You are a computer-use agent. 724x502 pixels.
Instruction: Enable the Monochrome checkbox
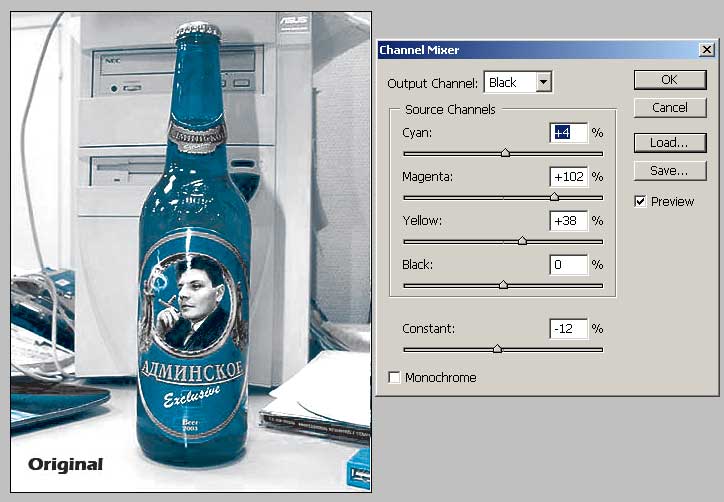[x=394, y=378]
